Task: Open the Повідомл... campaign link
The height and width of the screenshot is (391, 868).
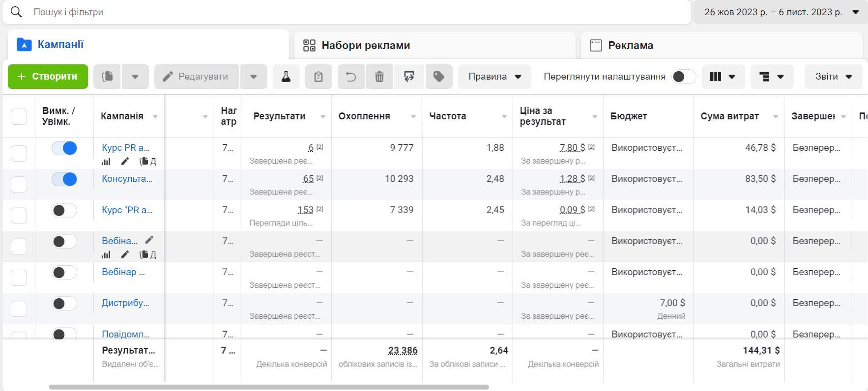Action: [x=126, y=334]
